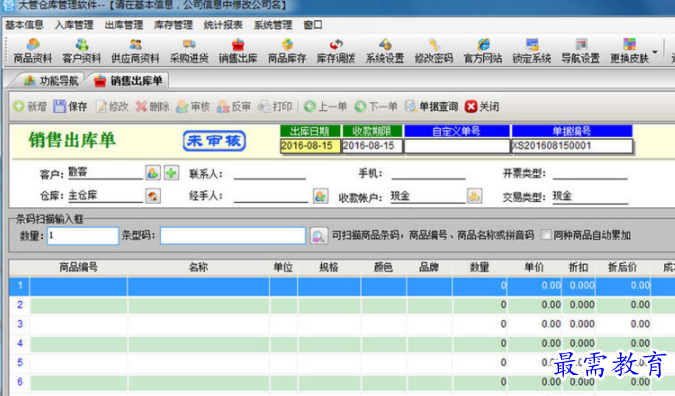This screenshot has height=396, width=675.
Task: Click 新增 to add new document
Action: pyautogui.click(x=30, y=106)
